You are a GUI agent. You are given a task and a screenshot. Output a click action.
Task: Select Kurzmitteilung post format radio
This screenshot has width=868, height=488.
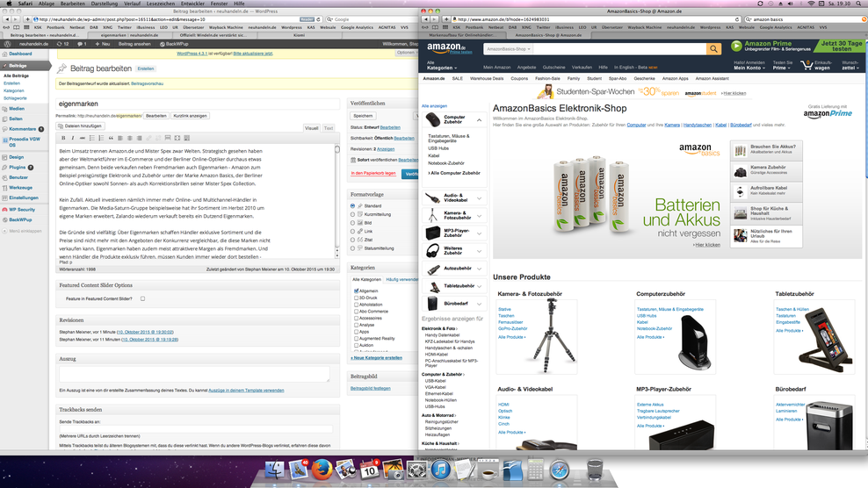352,214
